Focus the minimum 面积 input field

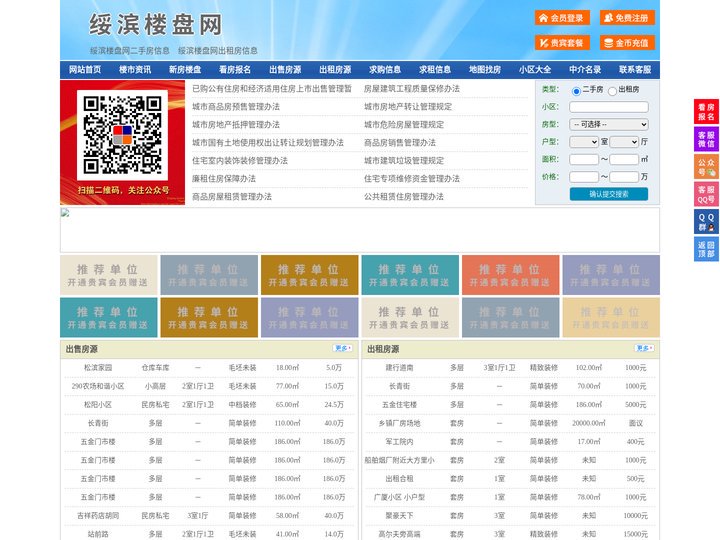click(x=584, y=159)
